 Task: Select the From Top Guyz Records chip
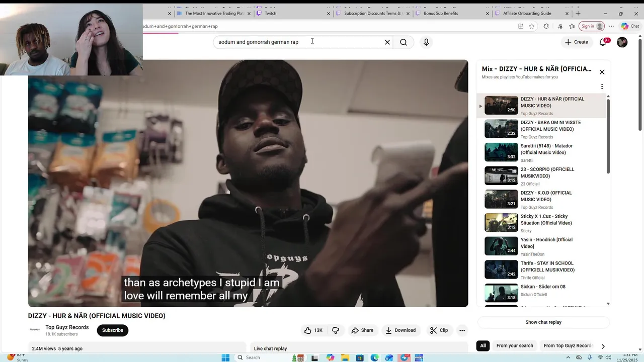tap(568, 346)
